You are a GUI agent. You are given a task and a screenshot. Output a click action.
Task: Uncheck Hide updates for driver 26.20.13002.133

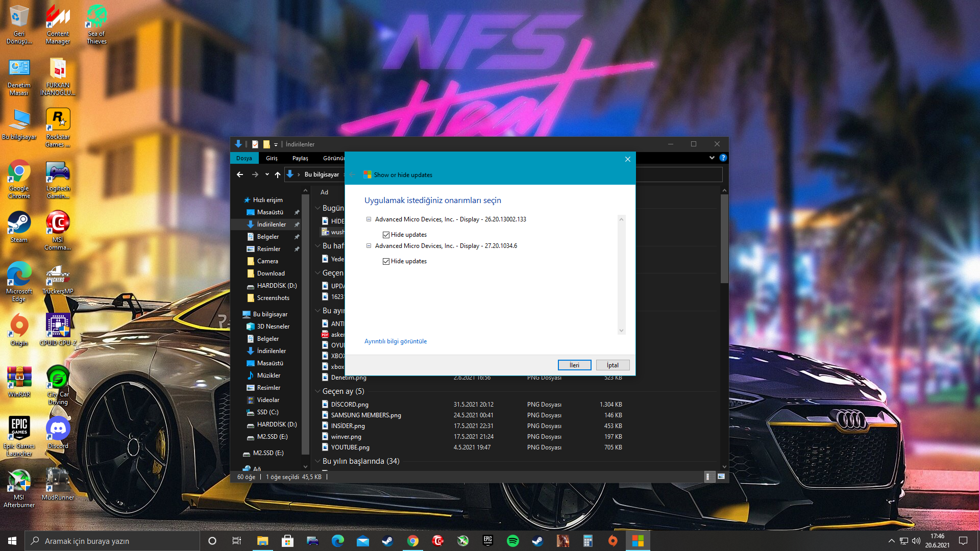pyautogui.click(x=386, y=235)
